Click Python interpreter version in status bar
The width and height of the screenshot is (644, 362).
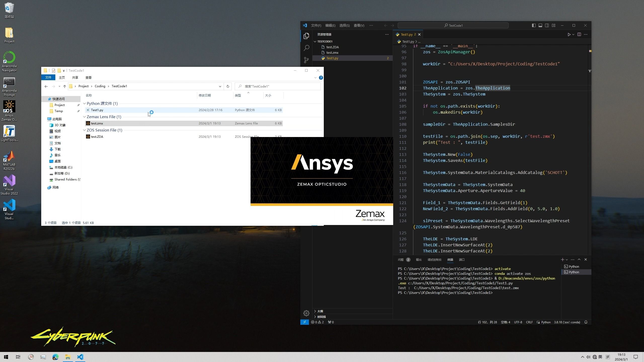pos(567,322)
